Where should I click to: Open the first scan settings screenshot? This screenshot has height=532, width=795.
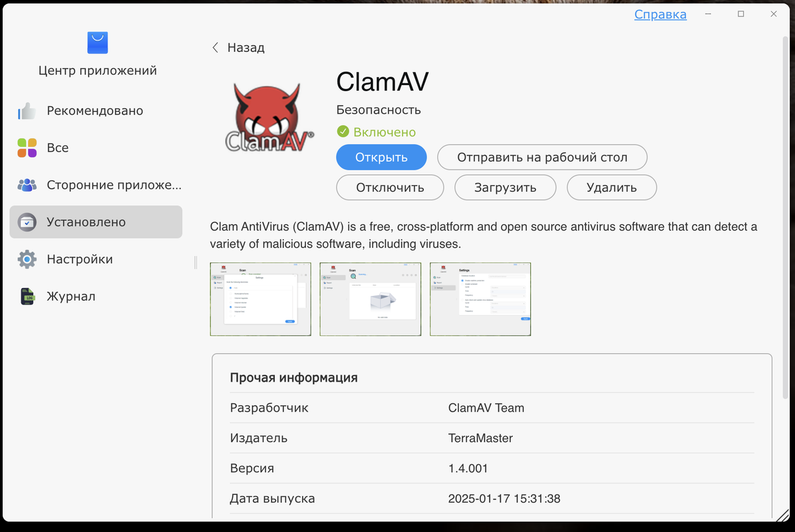[x=261, y=299]
